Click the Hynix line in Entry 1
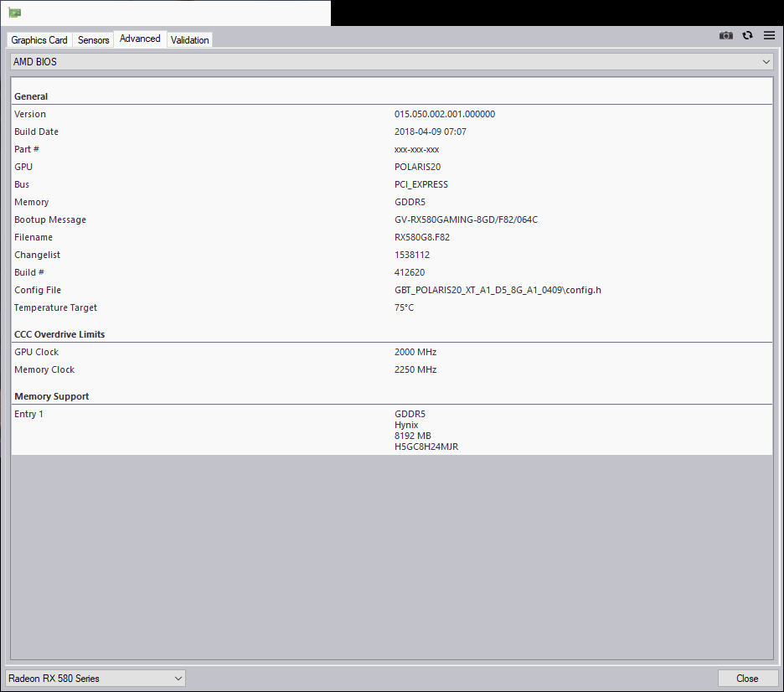The width and height of the screenshot is (784, 692). point(406,425)
